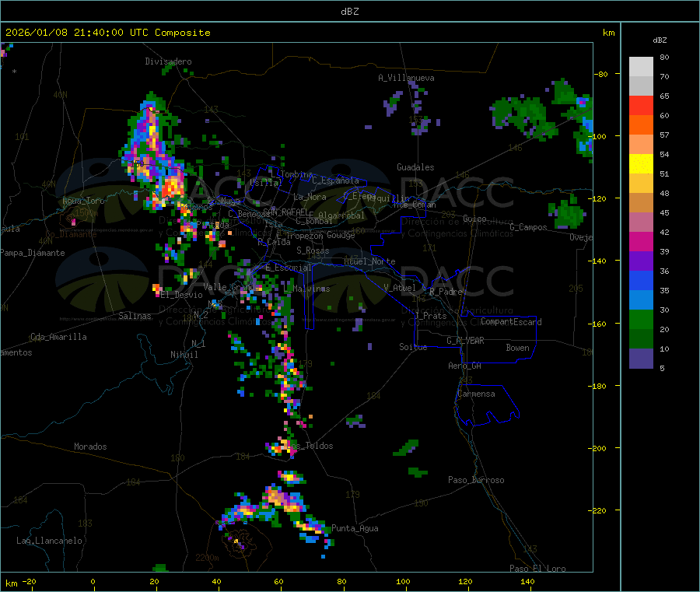Click the Morados place label

point(90,447)
